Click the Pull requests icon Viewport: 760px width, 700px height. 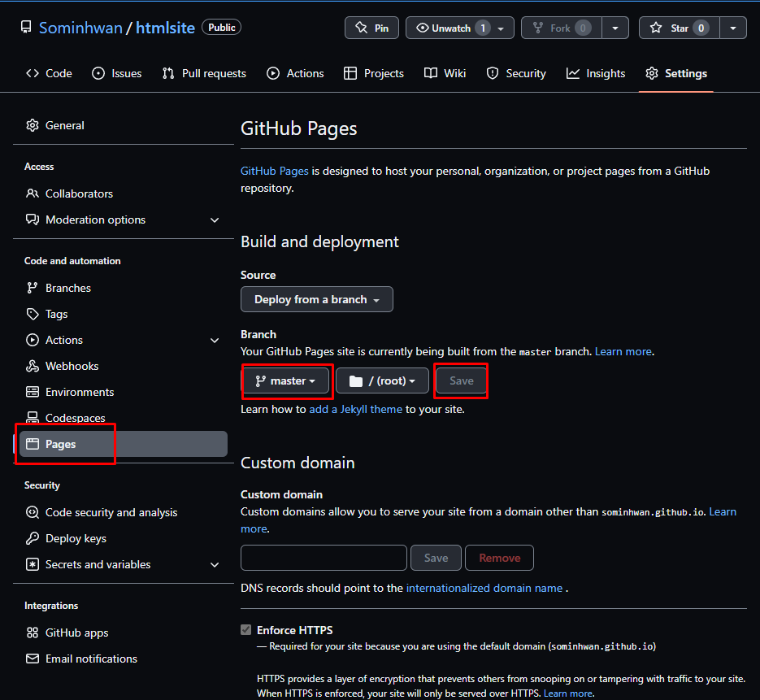tap(168, 73)
